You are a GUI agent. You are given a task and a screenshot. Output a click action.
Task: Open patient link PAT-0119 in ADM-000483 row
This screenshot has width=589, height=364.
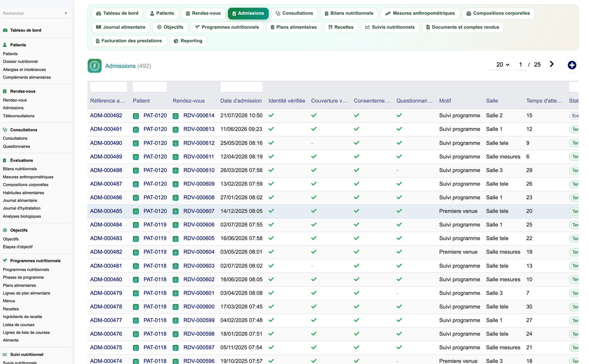point(155,239)
